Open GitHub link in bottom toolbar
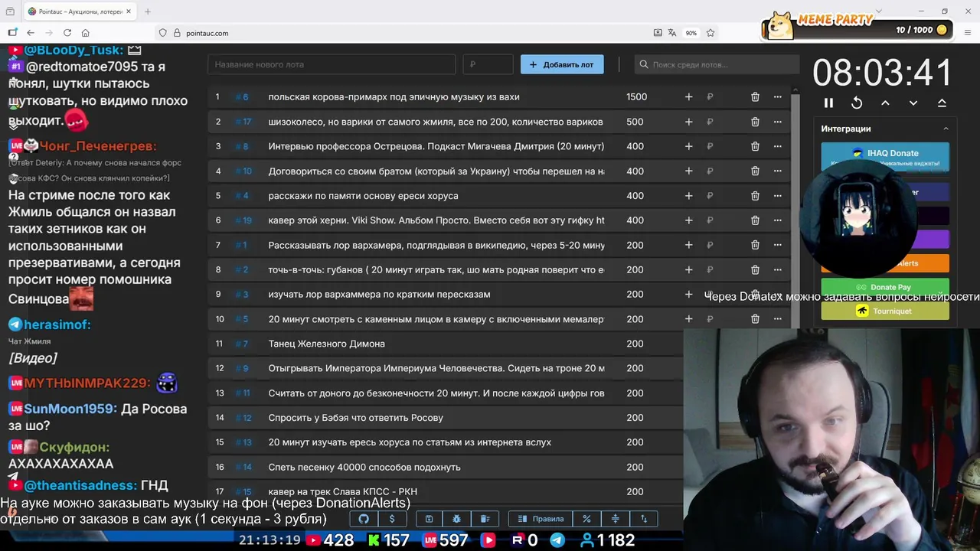The image size is (980, 551). point(364,519)
